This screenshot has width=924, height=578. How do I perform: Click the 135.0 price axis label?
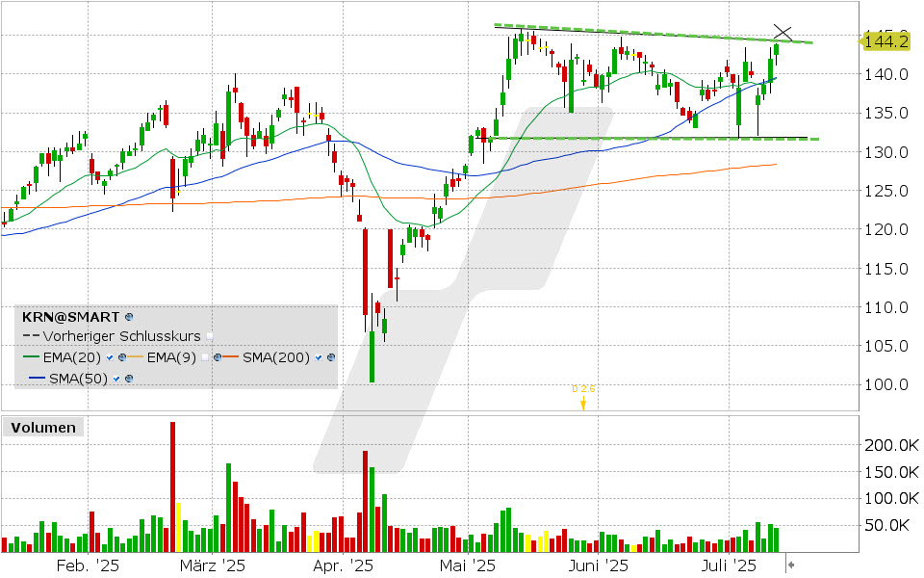click(x=885, y=114)
